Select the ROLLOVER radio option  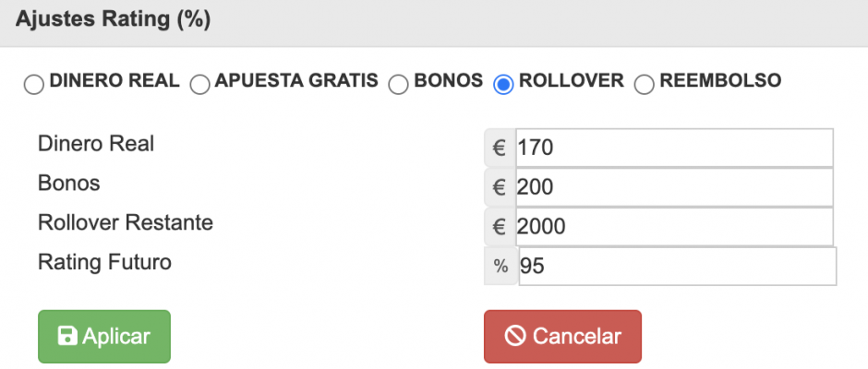point(503,85)
